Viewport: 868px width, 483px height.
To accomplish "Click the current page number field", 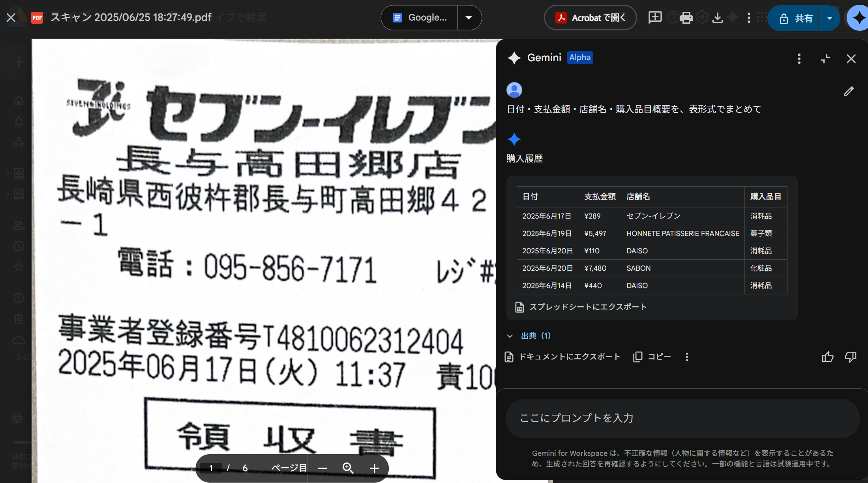I will 211,468.
